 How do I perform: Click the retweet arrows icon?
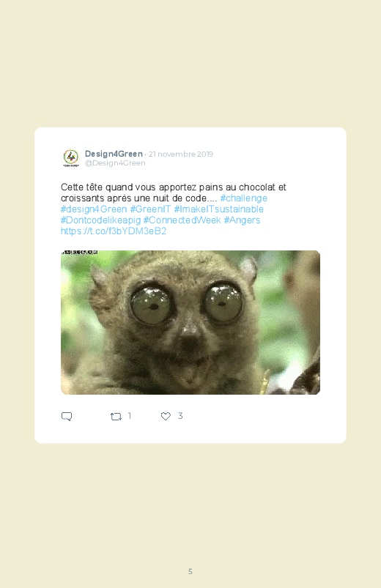tap(116, 416)
